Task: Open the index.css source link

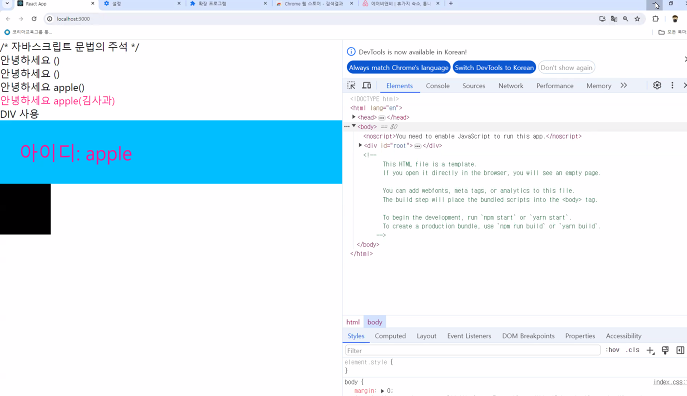Action: pos(669,382)
